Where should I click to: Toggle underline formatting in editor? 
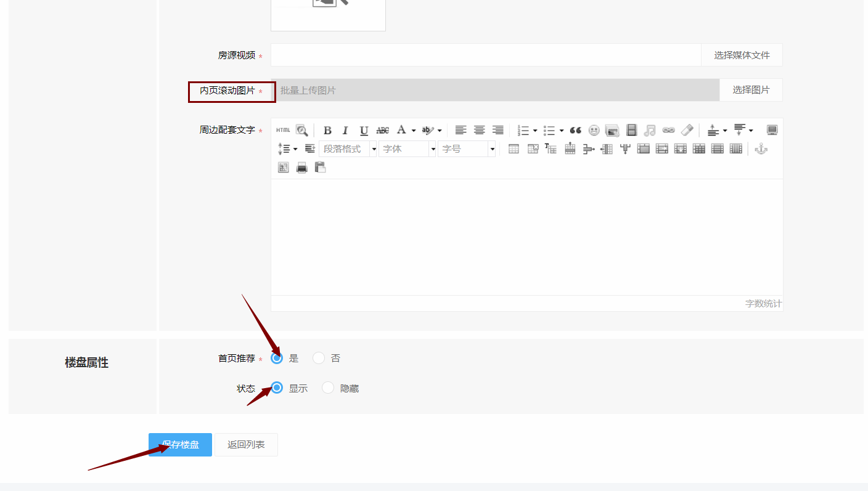point(364,130)
